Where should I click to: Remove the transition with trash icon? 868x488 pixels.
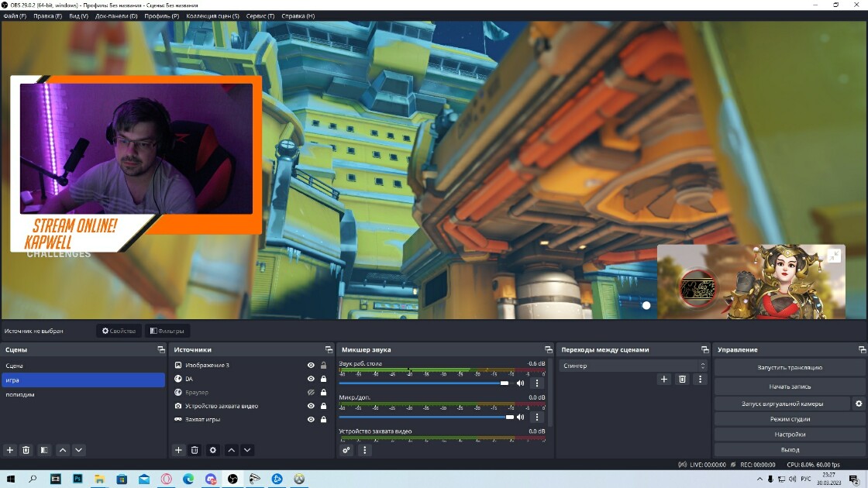pyautogui.click(x=682, y=379)
